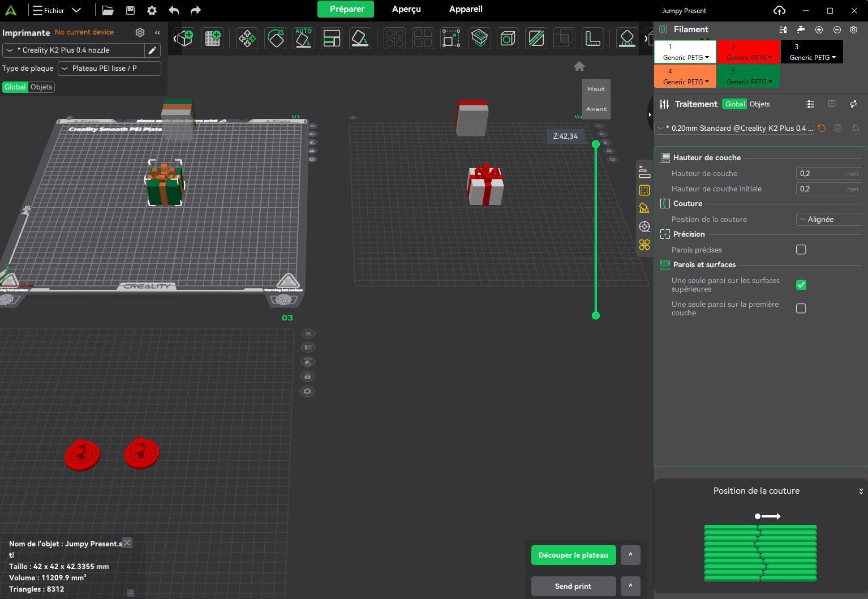Click the Add model cube icon
This screenshot has width=868, height=599.
184,38
